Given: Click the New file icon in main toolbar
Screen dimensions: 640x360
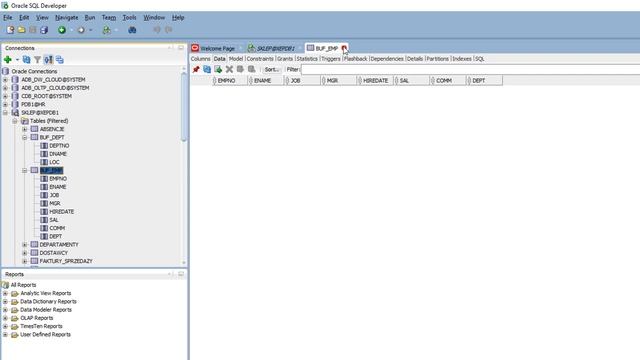Looking at the screenshot, I should [x=10, y=30].
